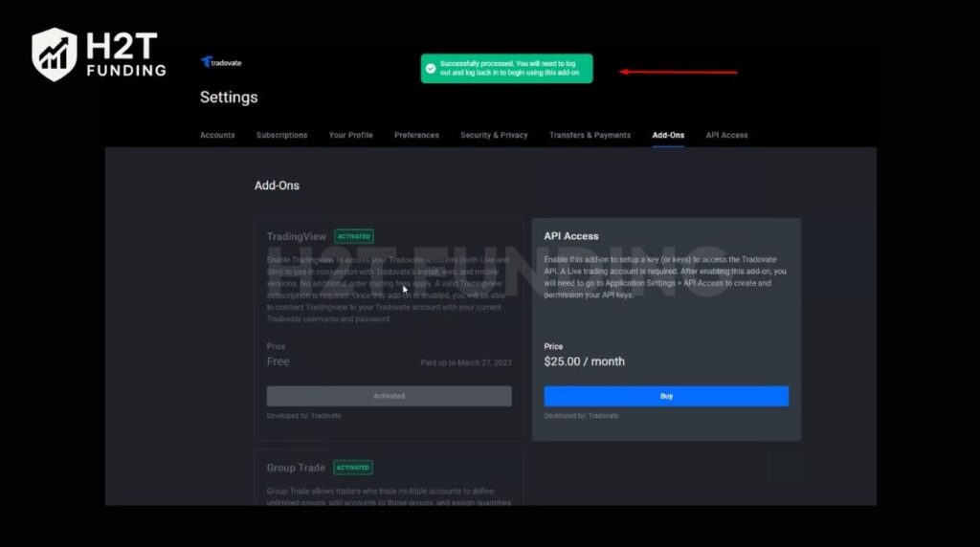The image size is (980, 547).
Task: Switch to the Subscriptions tab
Action: tap(282, 135)
